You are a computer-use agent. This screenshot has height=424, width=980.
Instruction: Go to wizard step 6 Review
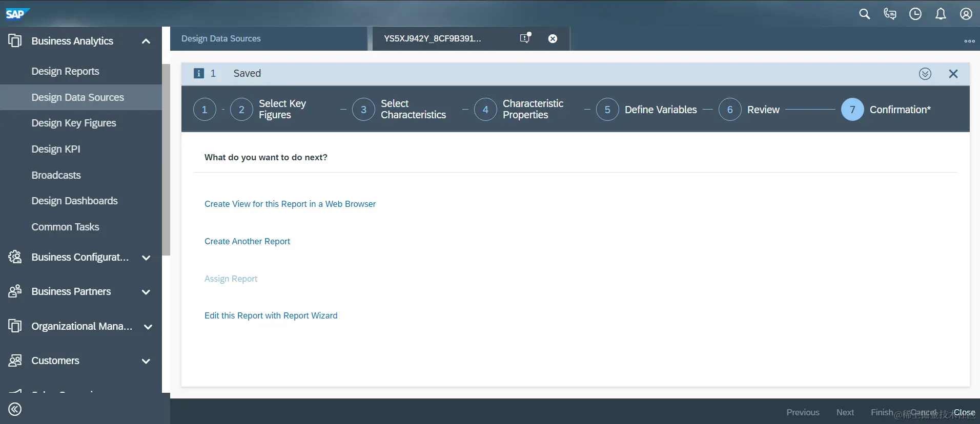pos(730,110)
